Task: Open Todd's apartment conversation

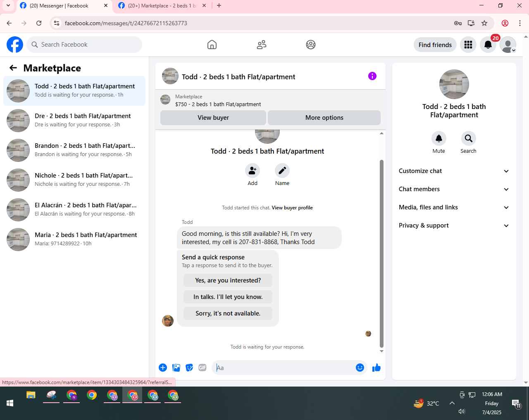Action: (74, 91)
